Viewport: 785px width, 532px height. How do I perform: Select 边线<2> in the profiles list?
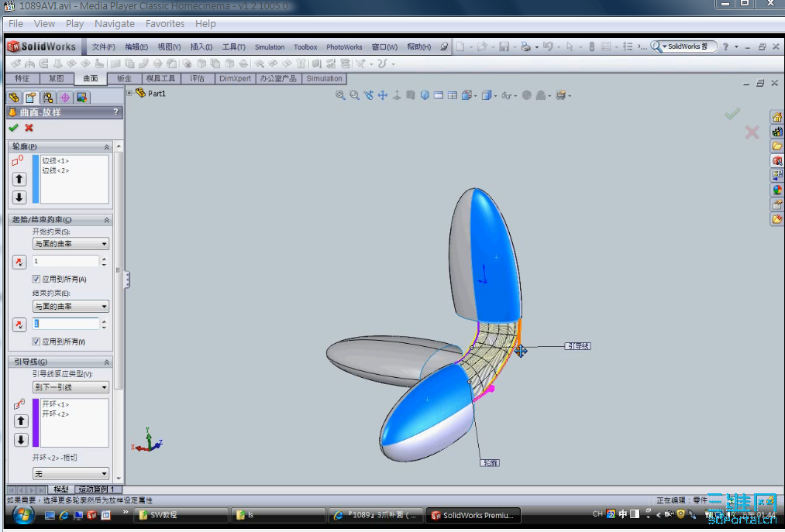click(56, 170)
